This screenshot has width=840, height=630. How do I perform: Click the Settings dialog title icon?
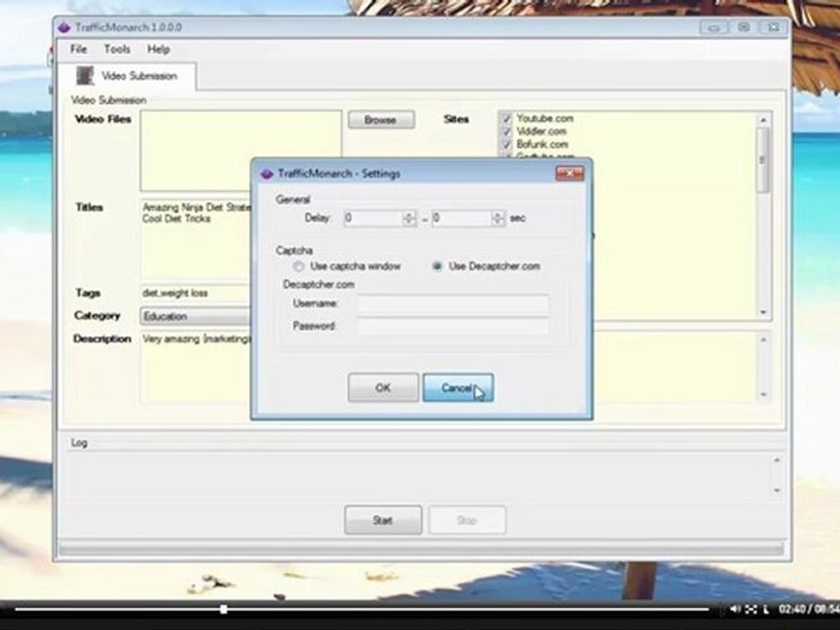pyautogui.click(x=266, y=173)
